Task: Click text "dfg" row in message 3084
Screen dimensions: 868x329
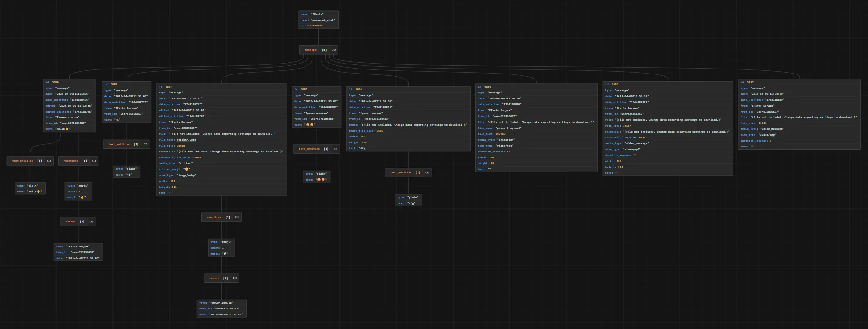Action: pyautogui.click(x=357, y=148)
